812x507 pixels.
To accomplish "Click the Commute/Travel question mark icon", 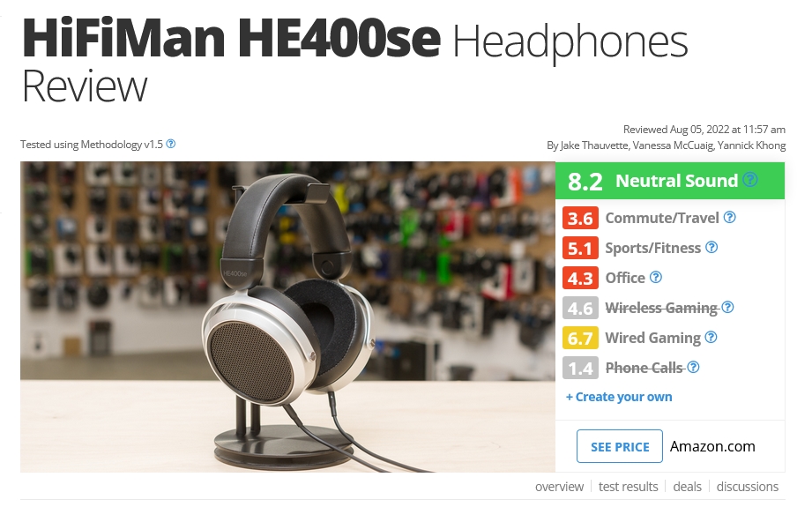I will 729,218.
